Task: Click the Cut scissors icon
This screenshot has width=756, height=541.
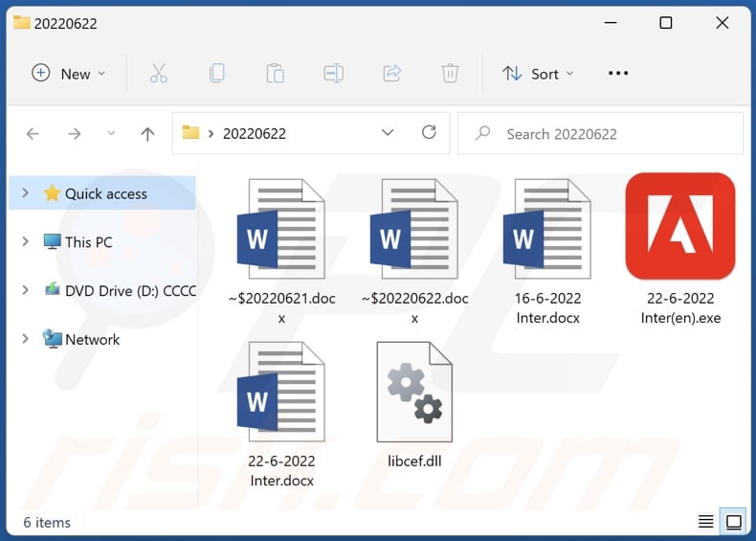Action: [158, 74]
